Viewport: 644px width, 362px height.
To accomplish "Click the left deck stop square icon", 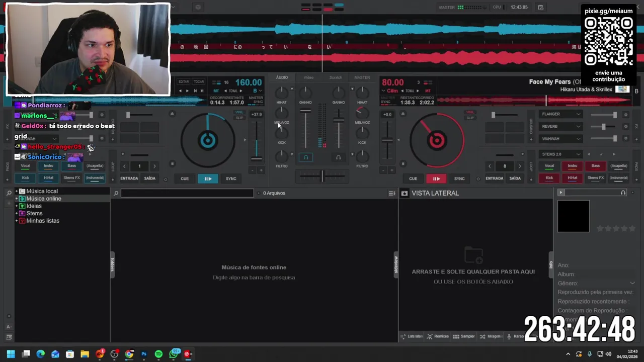I will click(172, 163).
